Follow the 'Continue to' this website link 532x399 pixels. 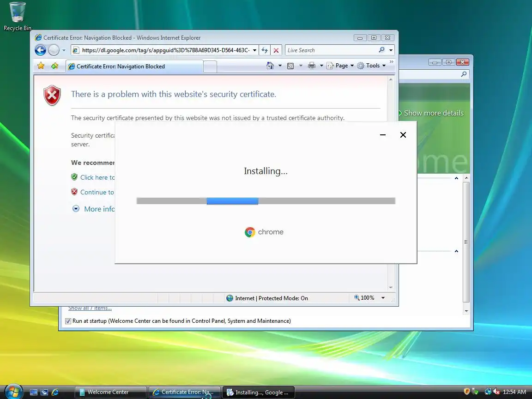pos(97,193)
